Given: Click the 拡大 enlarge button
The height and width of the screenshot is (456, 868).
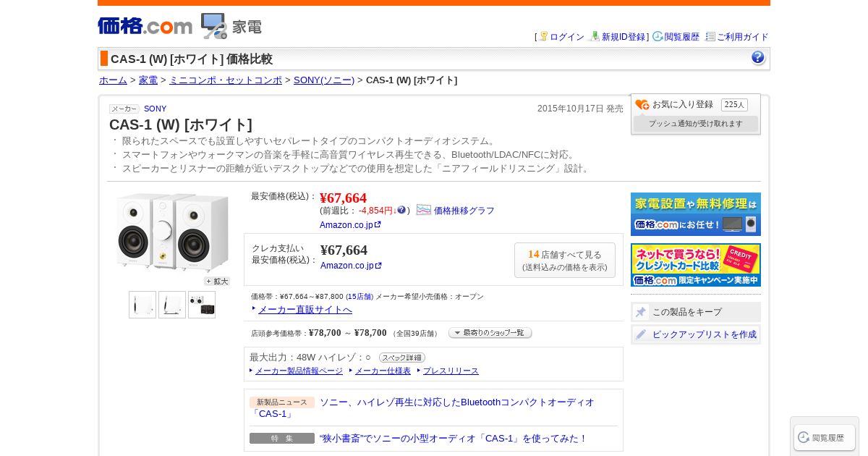Looking at the screenshot, I should click(216, 281).
